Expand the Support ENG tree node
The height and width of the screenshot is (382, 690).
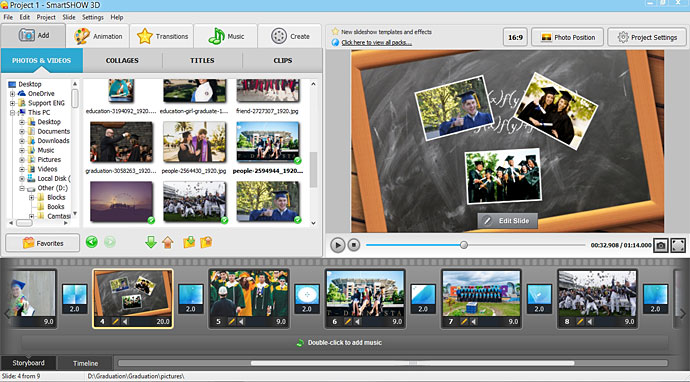coord(12,103)
